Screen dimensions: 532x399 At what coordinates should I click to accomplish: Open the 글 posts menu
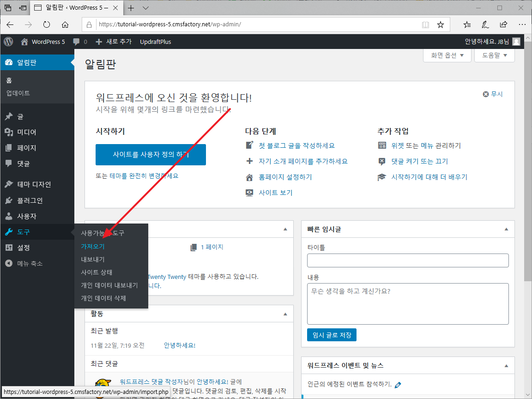pos(37,117)
